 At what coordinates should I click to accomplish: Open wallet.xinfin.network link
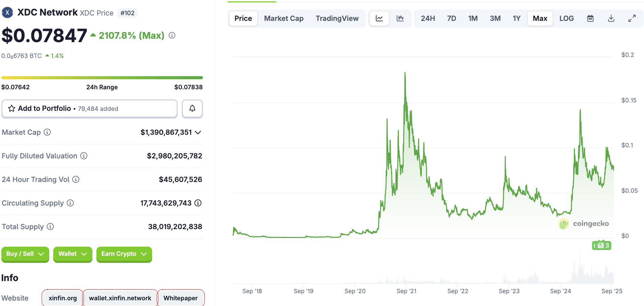[x=120, y=298]
